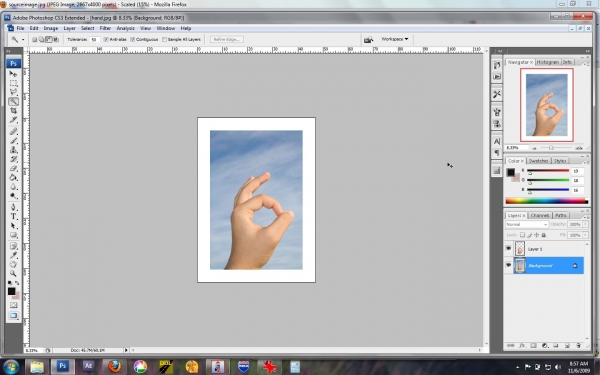Select the Lasso tool

click(x=13, y=92)
